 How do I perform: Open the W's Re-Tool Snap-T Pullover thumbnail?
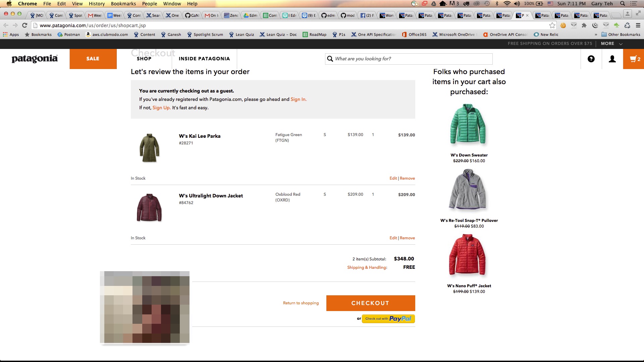(x=468, y=189)
